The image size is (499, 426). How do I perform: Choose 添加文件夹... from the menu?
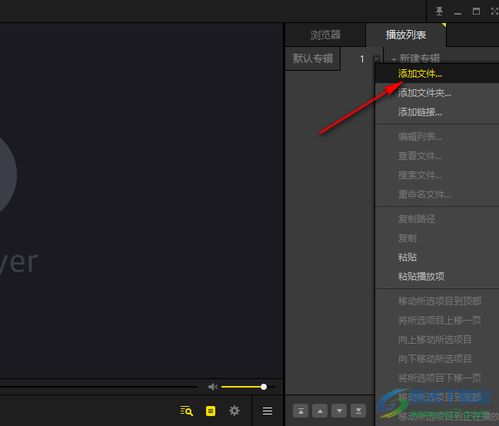[425, 93]
